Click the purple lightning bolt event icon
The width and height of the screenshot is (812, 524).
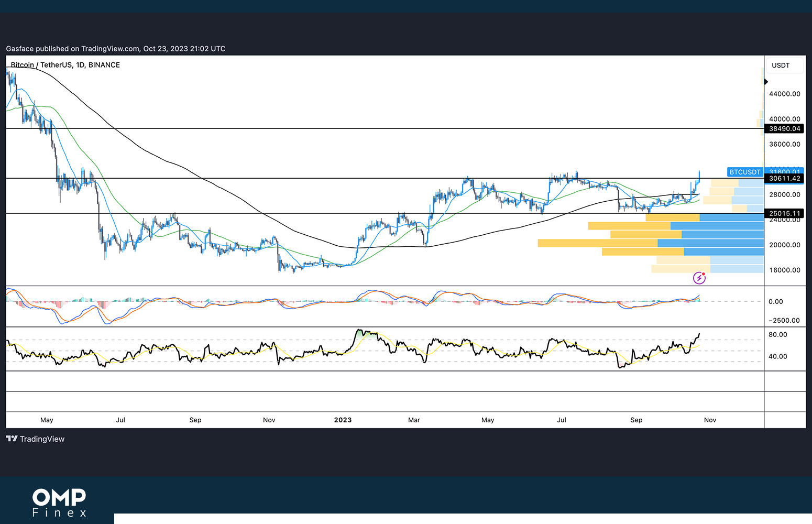coord(699,278)
